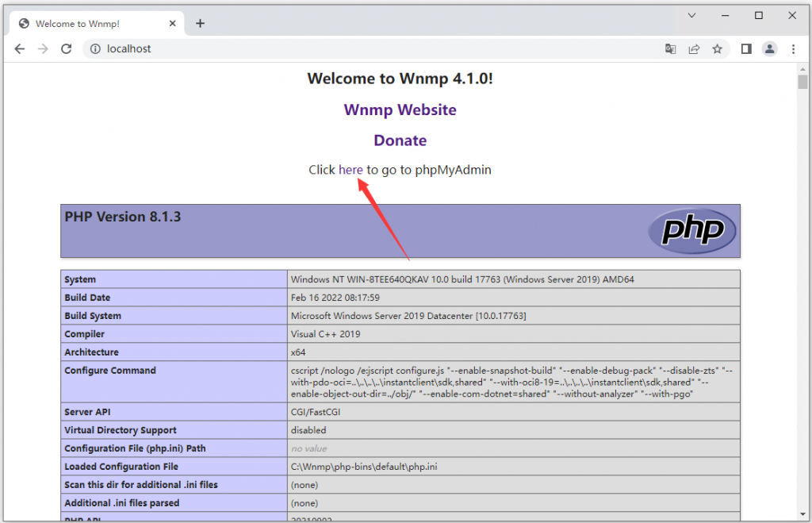Open the Donate link

(400, 140)
